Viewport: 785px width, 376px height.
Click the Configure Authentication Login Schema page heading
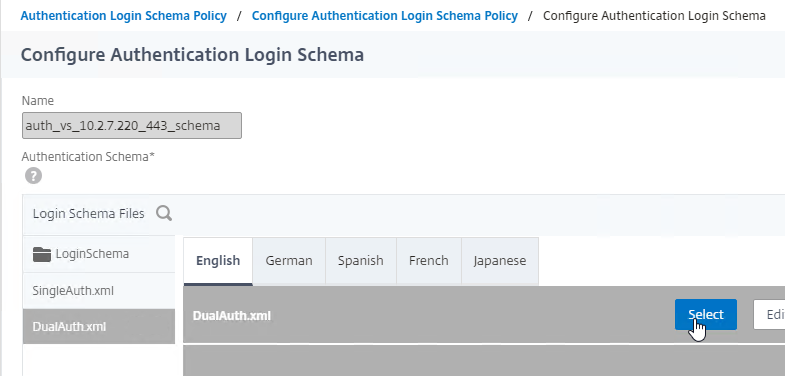192,55
